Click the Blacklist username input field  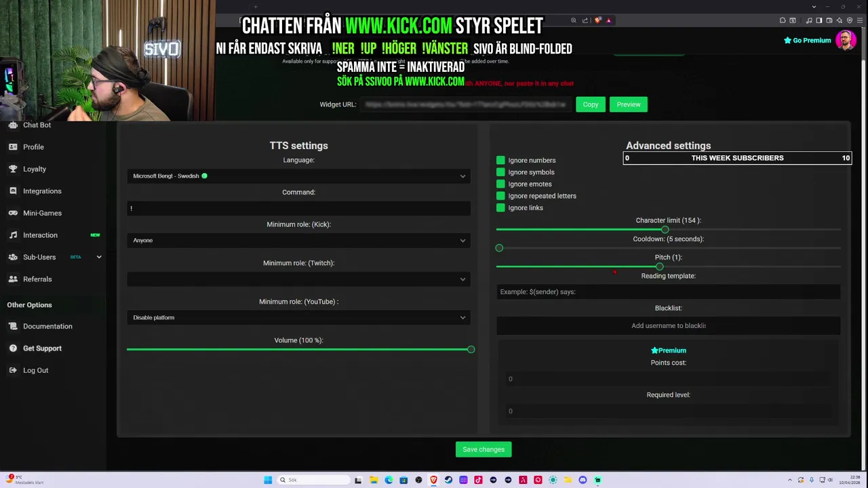point(668,326)
